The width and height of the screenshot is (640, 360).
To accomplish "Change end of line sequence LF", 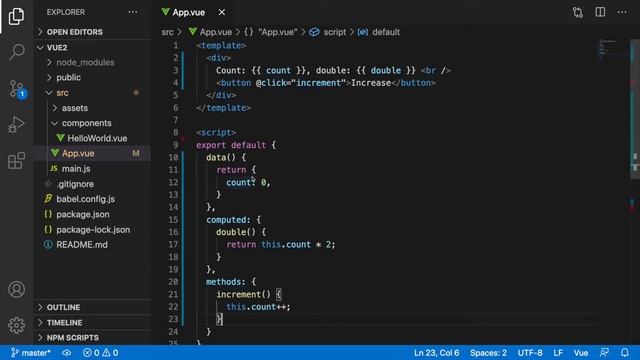I will [558, 353].
